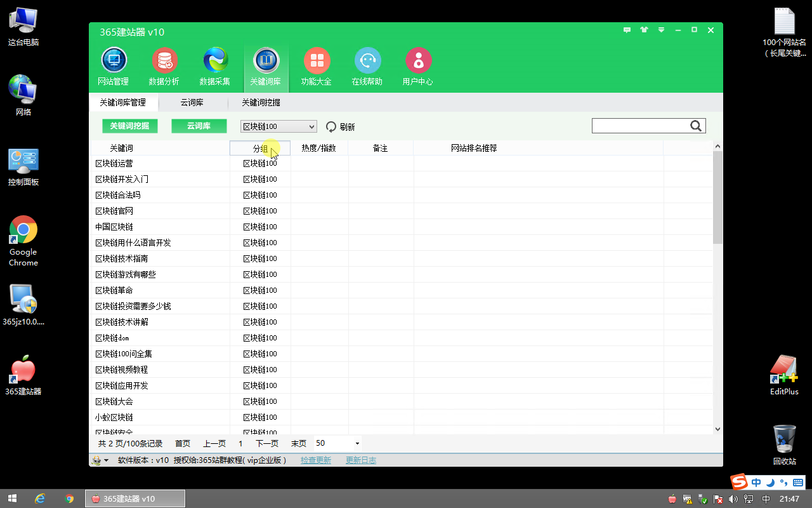Viewport: 812px width, 508px height.
Task: Click the 刷新 refresh icon
Action: click(x=331, y=127)
